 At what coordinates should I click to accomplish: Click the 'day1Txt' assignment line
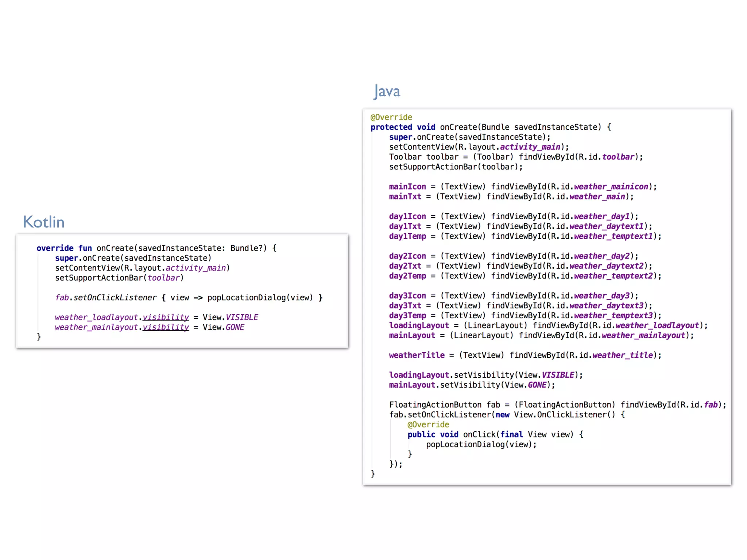(x=520, y=226)
